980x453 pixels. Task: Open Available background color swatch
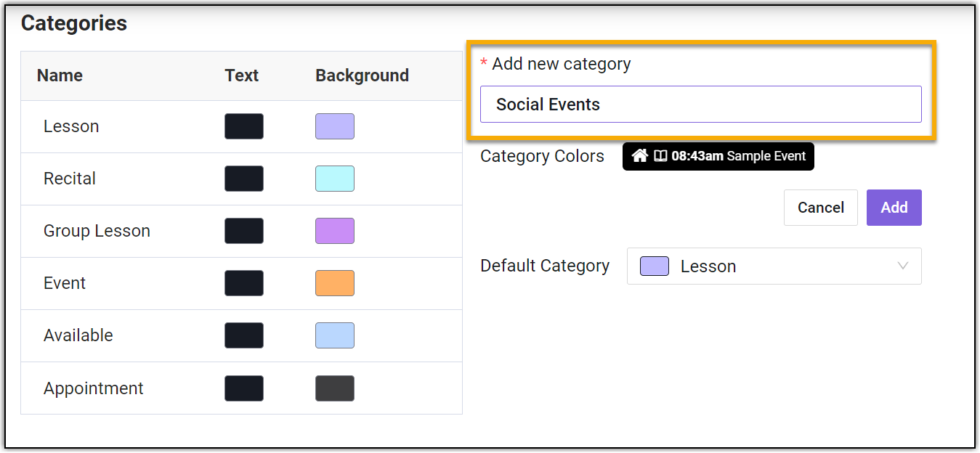334,335
